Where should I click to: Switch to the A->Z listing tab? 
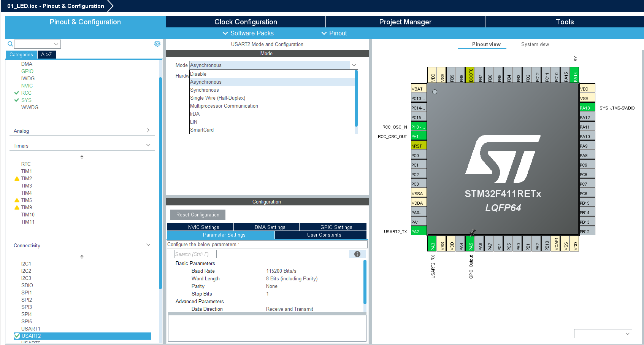[46, 54]
